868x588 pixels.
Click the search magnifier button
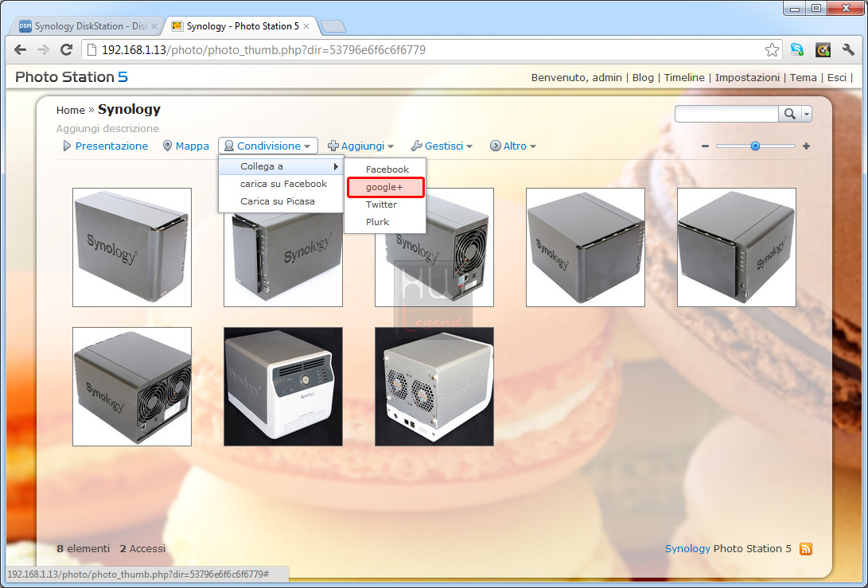(x=789, y=114)
